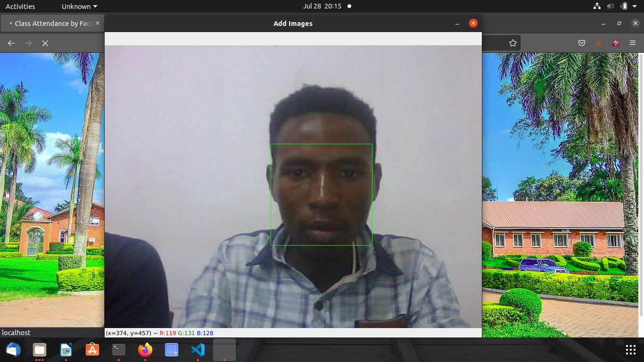Image resolution: width=644 pixels, height=362 pixels.
Task: Launch LibreOffice Writer from the dock
Action: 66,350
